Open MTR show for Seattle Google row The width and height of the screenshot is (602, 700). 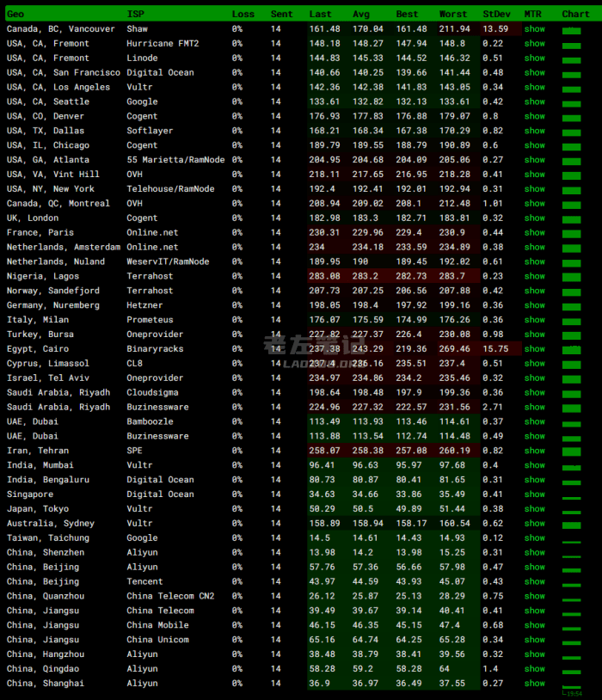(535, 101)
